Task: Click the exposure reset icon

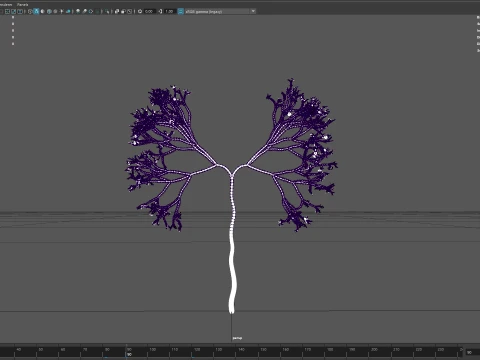Action: [x=140, y=11]
